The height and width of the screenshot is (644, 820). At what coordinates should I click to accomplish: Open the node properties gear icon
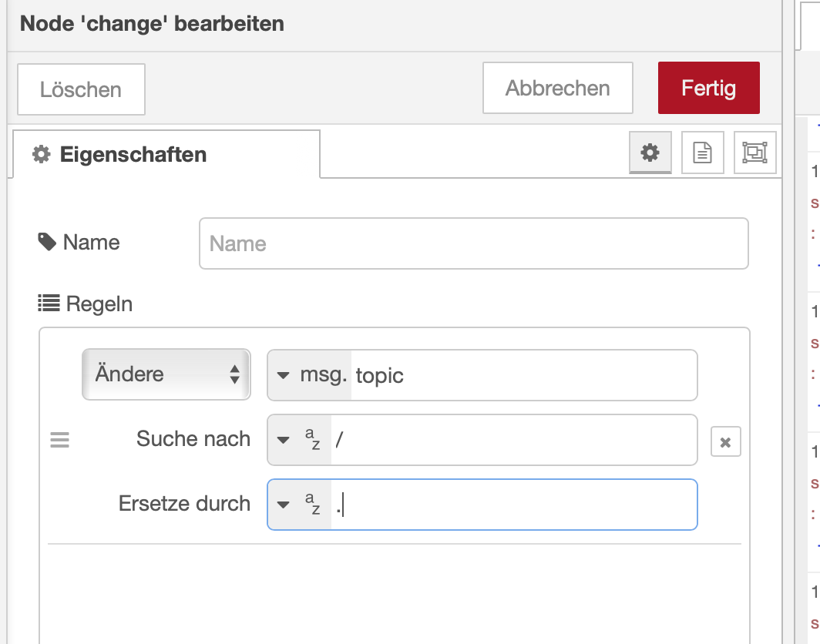[x=650, y=153]
